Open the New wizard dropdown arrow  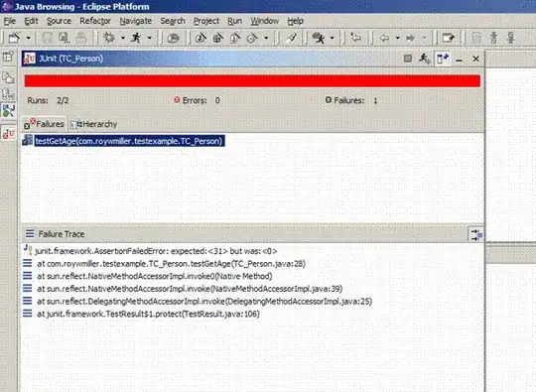[29, 38]
